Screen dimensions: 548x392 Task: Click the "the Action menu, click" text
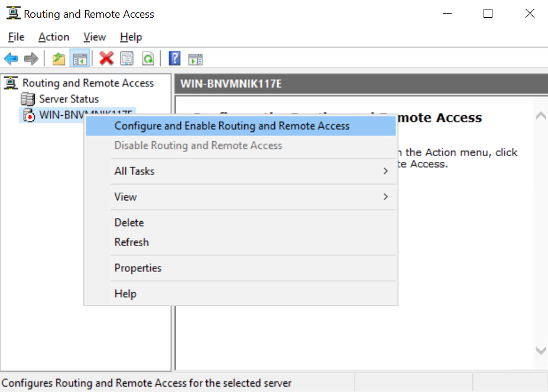tap(461, 153)
